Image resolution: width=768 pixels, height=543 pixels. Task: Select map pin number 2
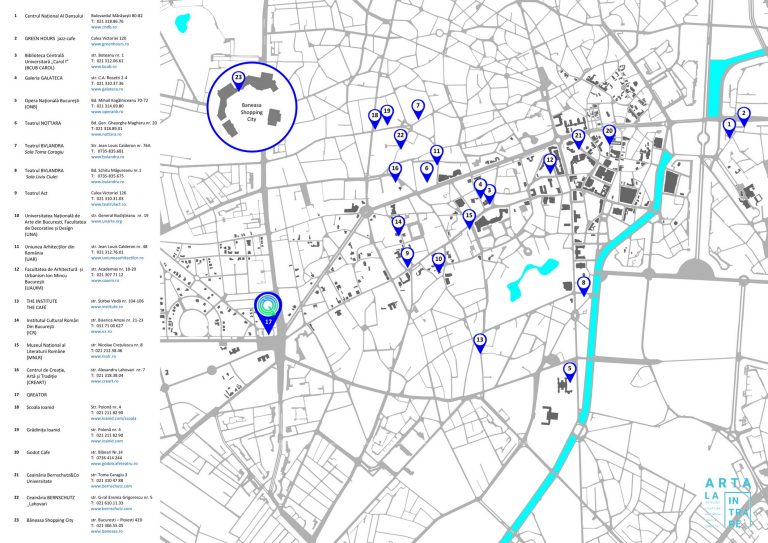743,114
